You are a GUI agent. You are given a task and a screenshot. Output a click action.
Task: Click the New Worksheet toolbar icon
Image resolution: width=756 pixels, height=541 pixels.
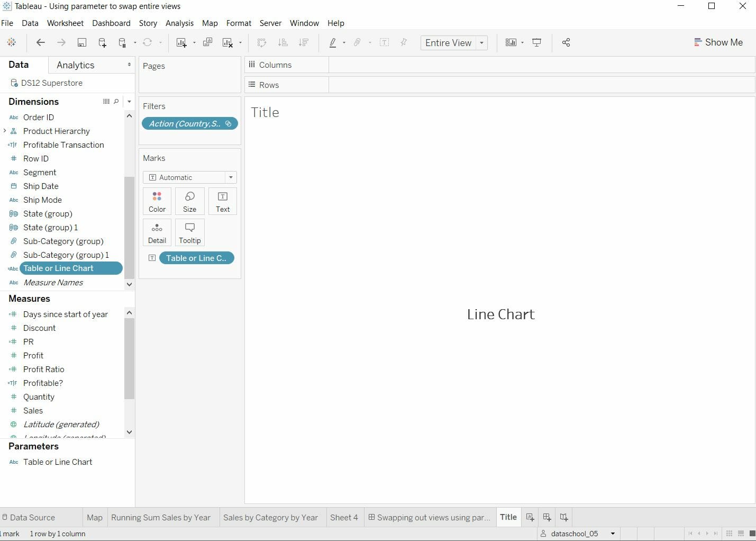click(x=181, y=43)
